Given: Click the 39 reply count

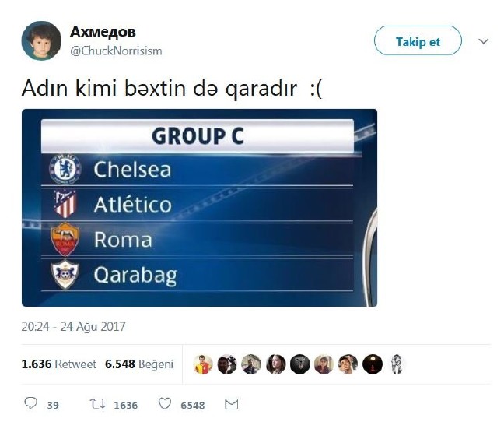Looking at the screenshot, I should coord(53,405).
